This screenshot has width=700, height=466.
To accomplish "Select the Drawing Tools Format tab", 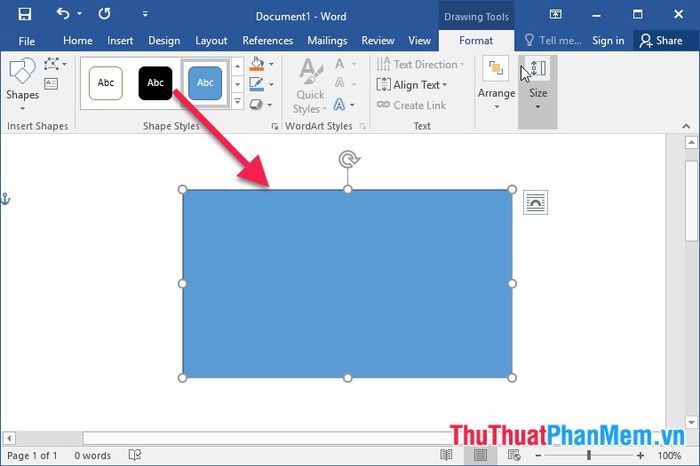I will pos(476,41).
